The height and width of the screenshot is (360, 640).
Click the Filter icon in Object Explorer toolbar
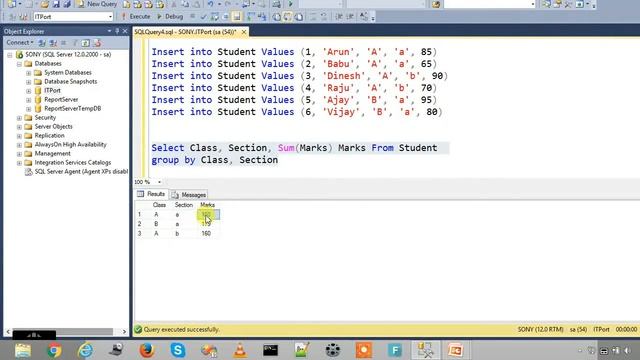click(x=75, y=42)
